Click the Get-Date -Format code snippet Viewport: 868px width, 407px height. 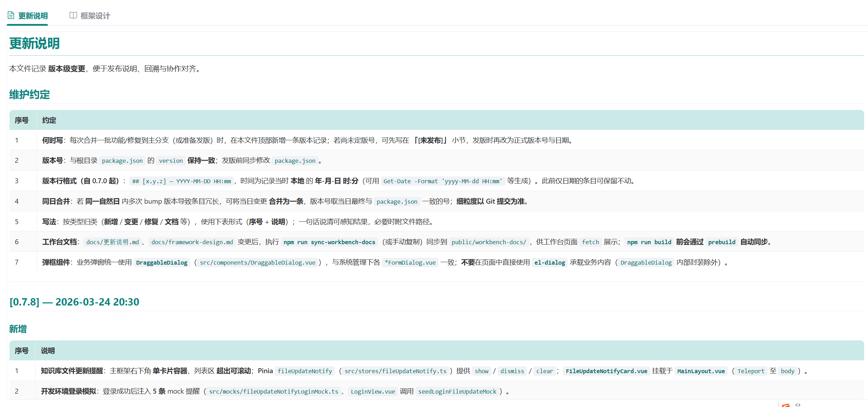(442, 181)
